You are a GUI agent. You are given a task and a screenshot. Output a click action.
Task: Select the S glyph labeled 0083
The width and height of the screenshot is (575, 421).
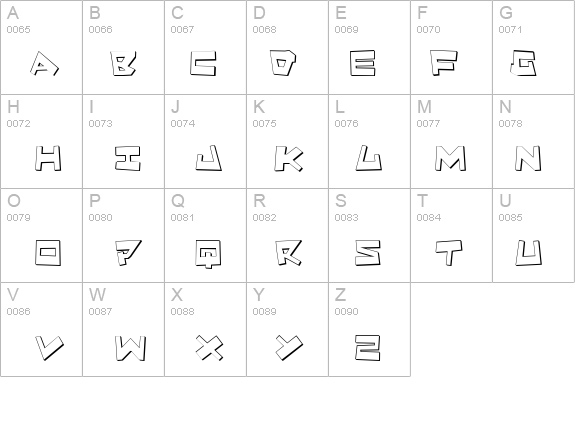point(368,253)
